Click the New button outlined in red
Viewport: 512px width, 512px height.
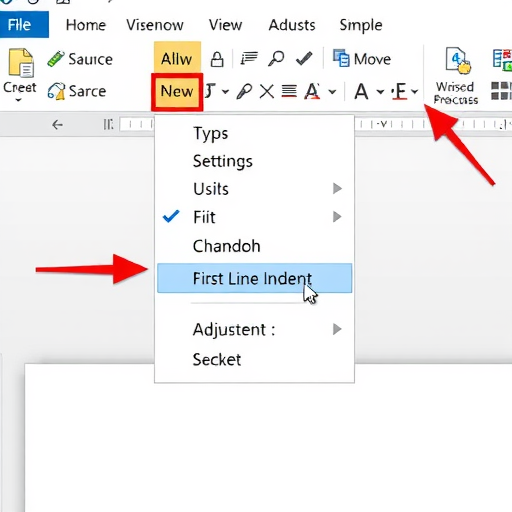[x=177, y=91]
